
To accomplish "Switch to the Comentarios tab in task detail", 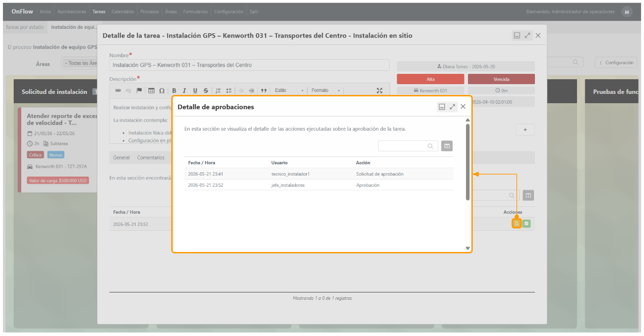I will (x=151, y=157).
